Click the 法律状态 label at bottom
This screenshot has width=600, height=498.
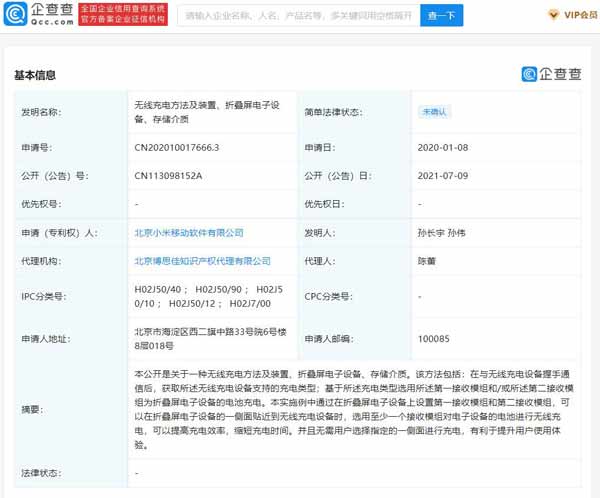[41, 473]
